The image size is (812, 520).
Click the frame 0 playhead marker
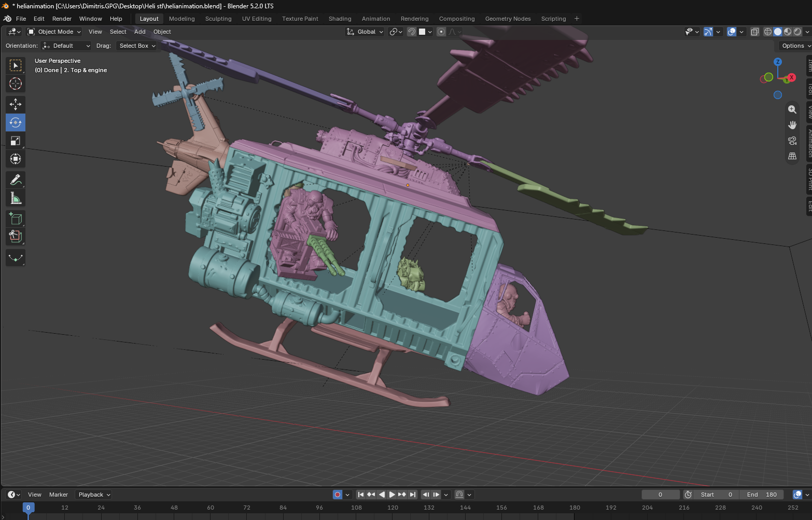29,508
